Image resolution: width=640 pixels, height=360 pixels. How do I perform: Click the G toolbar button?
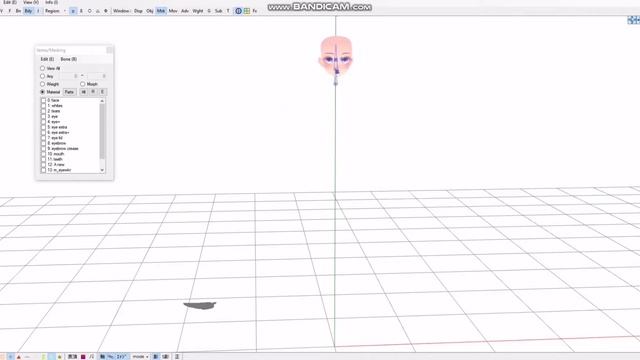209,11
